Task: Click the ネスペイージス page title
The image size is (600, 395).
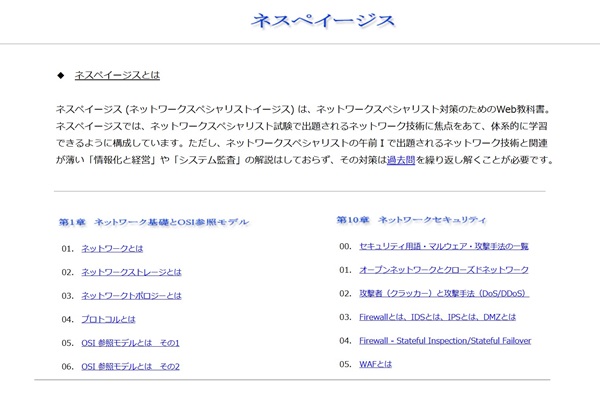Action: tap(323, 20)
